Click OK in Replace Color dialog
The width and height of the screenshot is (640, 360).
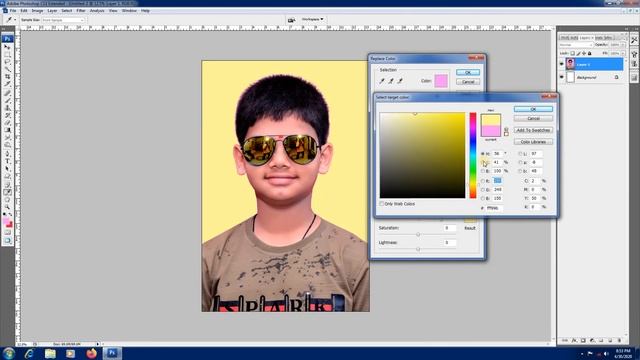[x=468, y=72]
